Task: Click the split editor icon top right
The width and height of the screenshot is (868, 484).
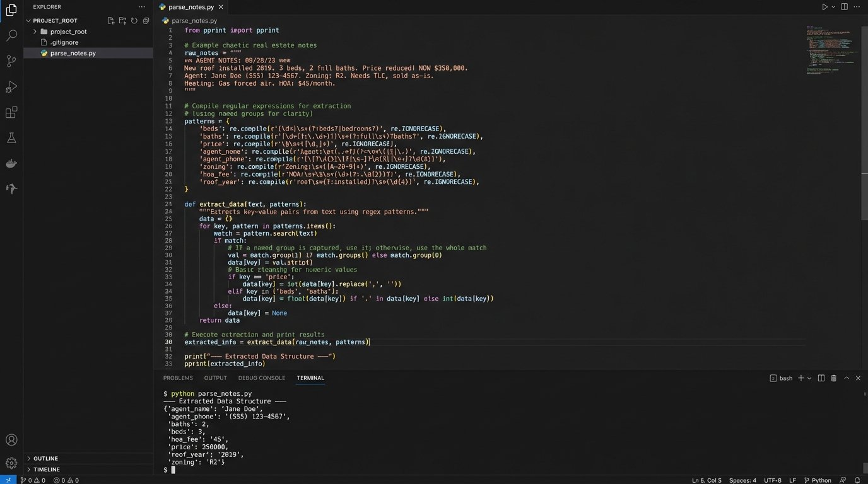Action: click(x=844, y=6)
